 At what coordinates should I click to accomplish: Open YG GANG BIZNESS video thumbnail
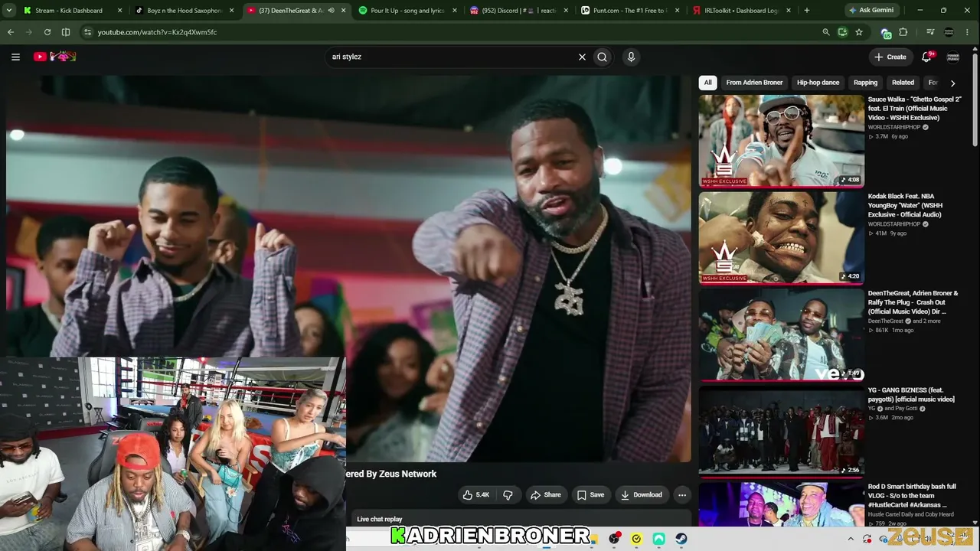[781, 431]
